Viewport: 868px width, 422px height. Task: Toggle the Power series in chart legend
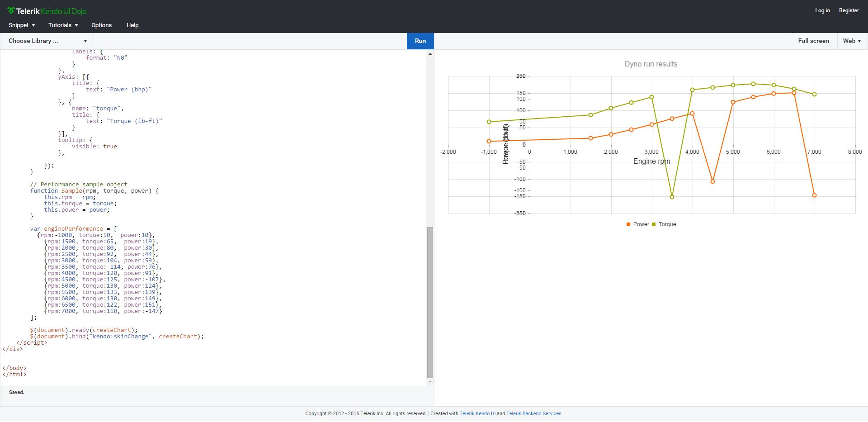pos(637,224)
